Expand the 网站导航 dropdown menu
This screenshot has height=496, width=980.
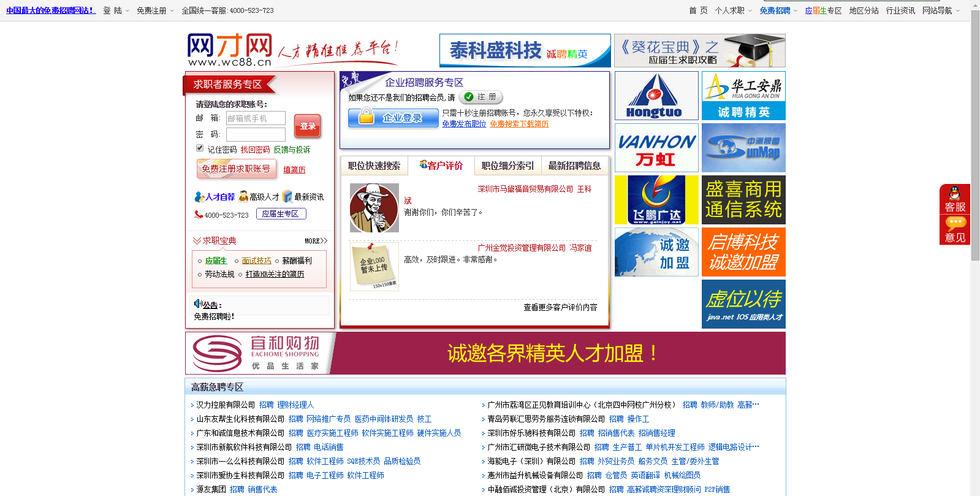point(941,10)
